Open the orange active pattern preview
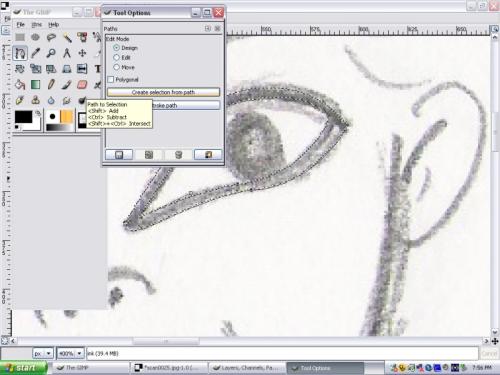This screenshot has height=375, width=500. (x=67, y=117)
